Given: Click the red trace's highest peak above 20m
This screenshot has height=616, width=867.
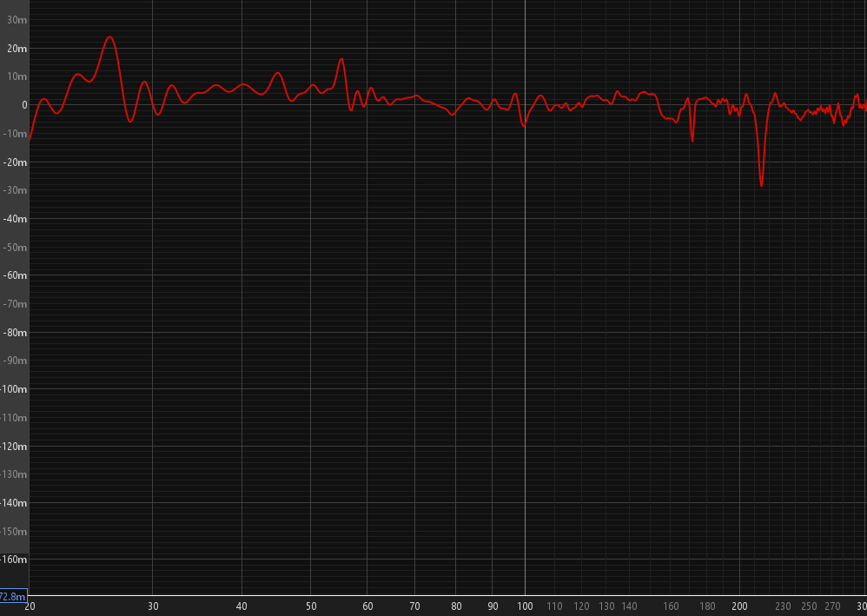Looking at the screenshot, I should [x=110, y=37].
